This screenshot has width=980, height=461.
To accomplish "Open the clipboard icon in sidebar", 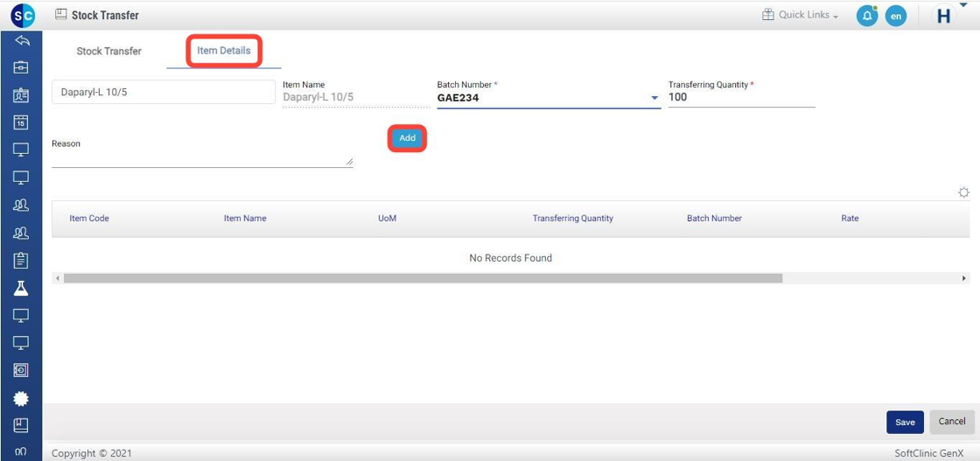I will (21, 261).
